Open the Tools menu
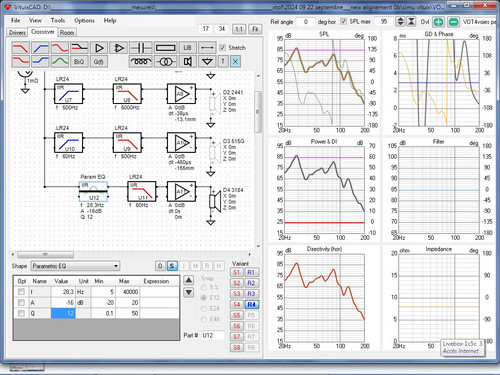500x375 pixels. [x=58, y=20]
